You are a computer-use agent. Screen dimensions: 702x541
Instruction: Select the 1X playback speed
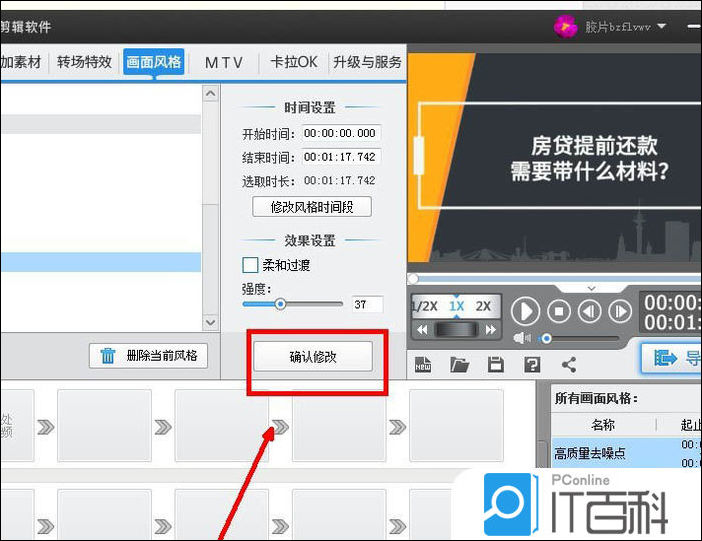456,306
